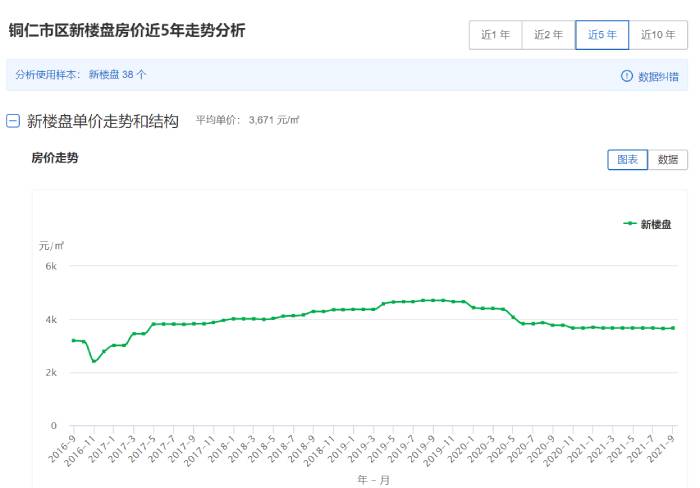700x488 pixels.
Task: Click the 6k y-axis label
Action: tap(51, 267)
